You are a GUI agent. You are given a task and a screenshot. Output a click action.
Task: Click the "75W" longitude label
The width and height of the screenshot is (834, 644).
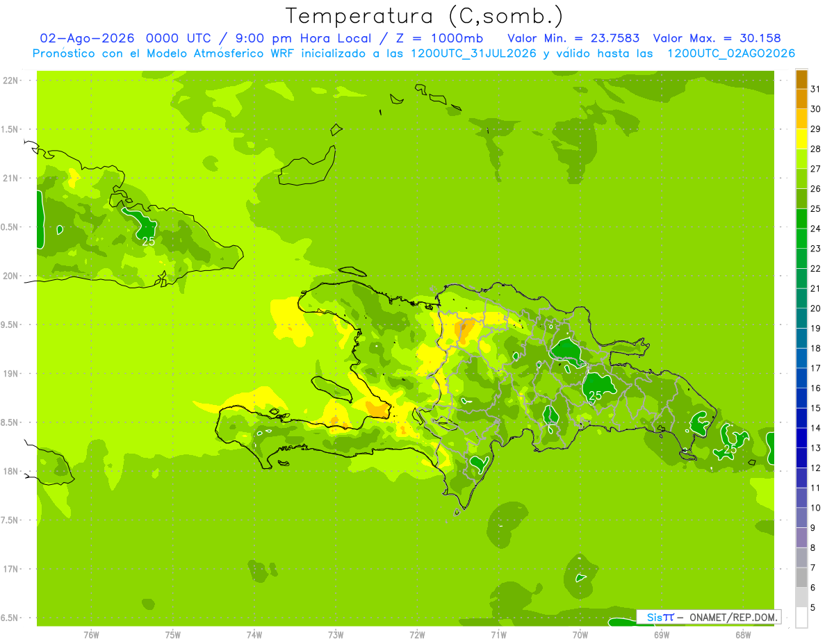[173, 635]
